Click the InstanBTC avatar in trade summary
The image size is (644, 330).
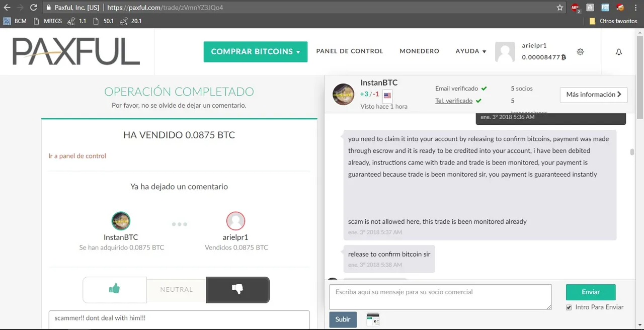[121, 221]
